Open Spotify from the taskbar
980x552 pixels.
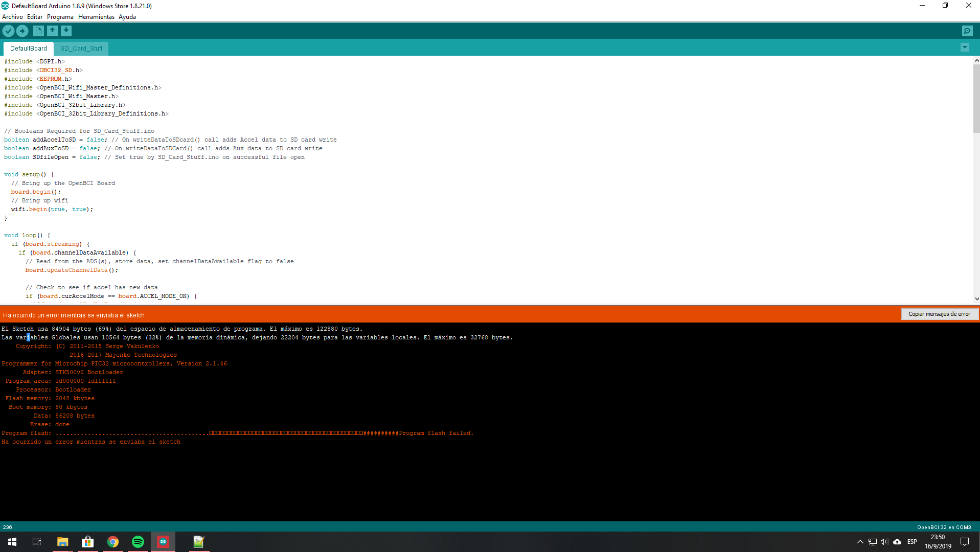coord(138,542)
